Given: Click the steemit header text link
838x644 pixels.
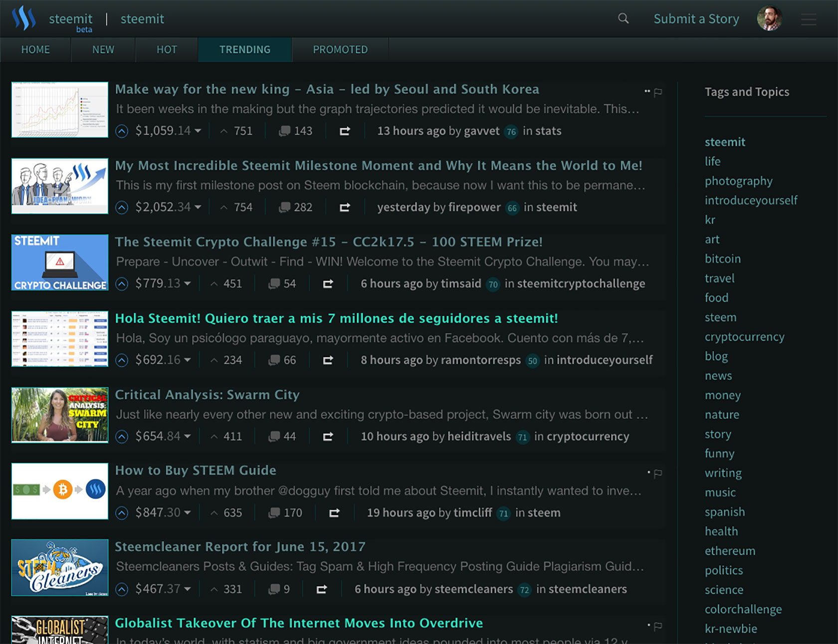Looking at the screenshot, I should (142, 19).
